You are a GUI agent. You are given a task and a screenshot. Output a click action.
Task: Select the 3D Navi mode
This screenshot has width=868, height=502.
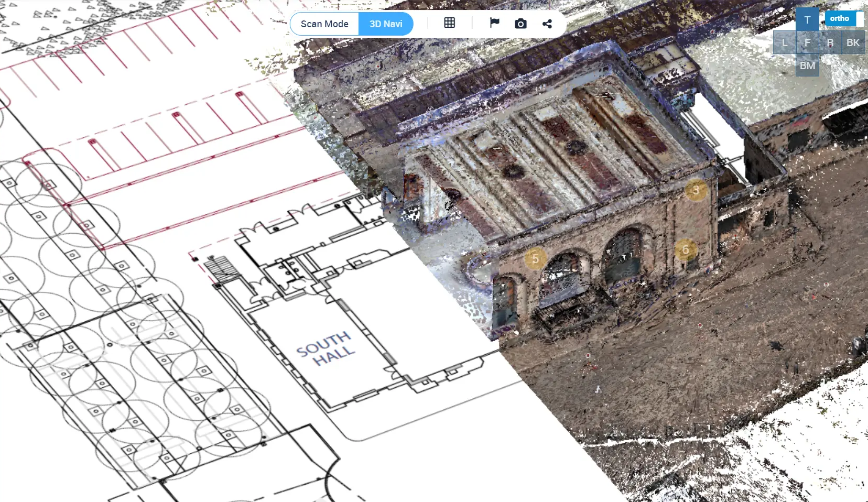[386, 24]
